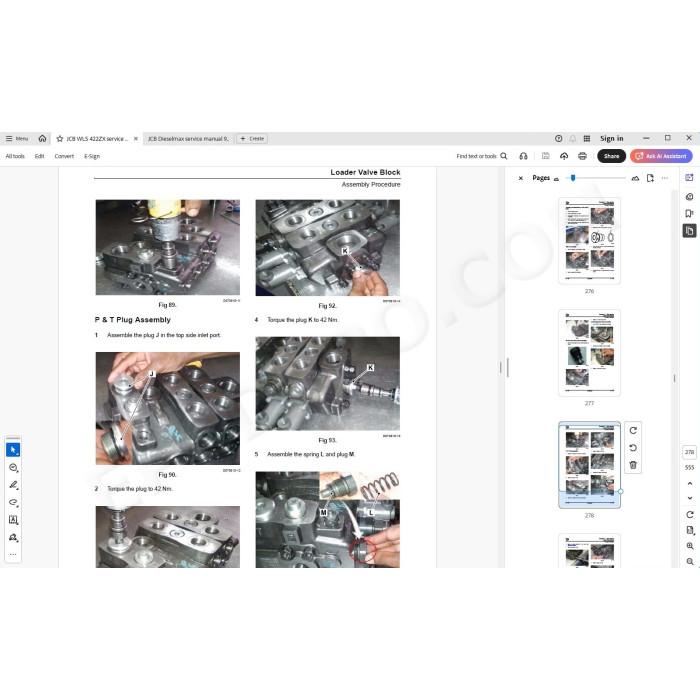700x700 pixels.
Task: Choose the highlighter pen tool
Action: click(13, 485)
